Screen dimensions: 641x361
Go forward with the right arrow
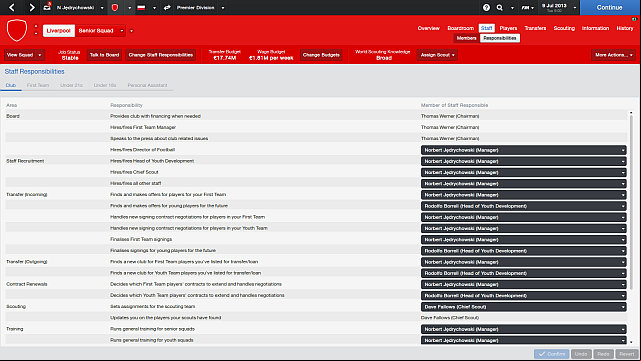(x=31, y=7)
